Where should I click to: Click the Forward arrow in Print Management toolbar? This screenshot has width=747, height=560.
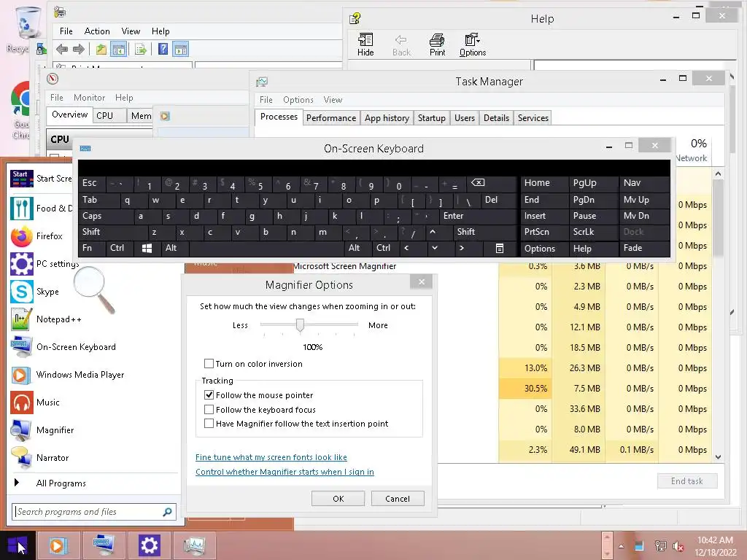[x=79, y=49]
